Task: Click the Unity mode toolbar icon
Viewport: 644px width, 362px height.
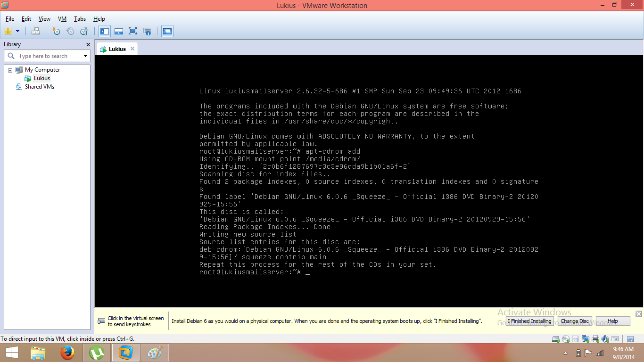Action: point(147,31)
